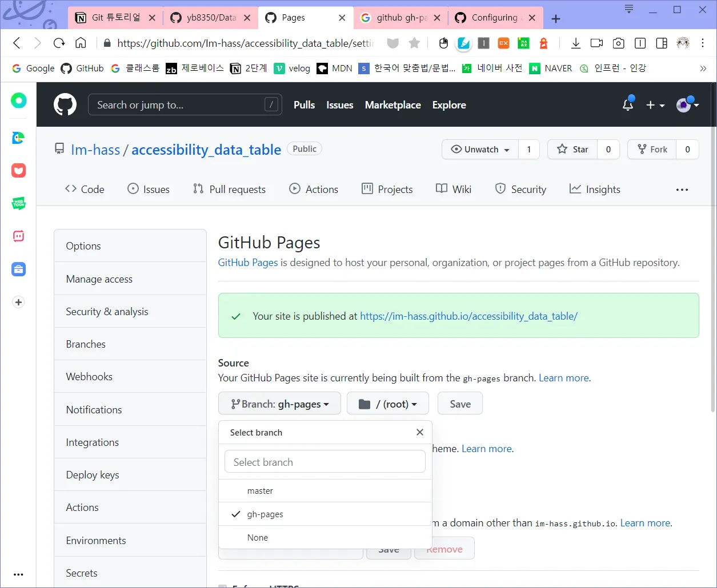
Task: Select the gh-pages branch option
Action: 325,514
